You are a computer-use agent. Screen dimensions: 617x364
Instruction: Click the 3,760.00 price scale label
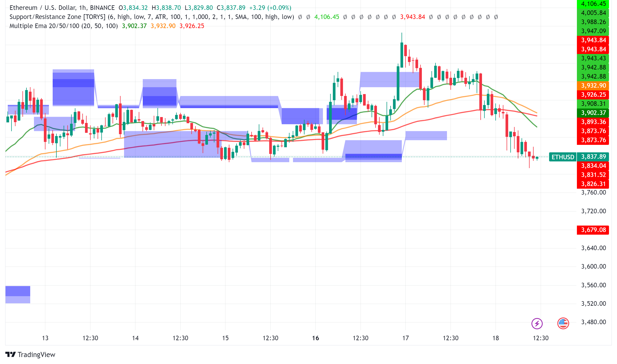(593, 192)
